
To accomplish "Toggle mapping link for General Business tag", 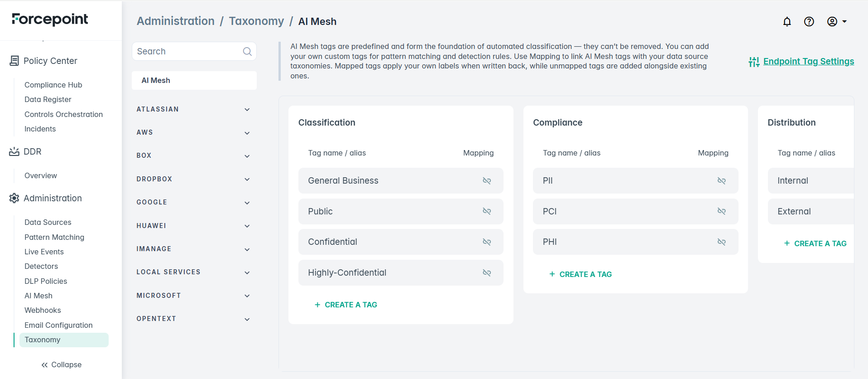I will coord(487,180).
